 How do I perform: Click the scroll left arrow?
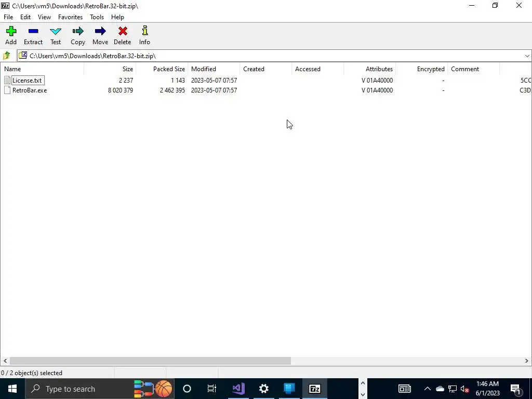(5, 361)
